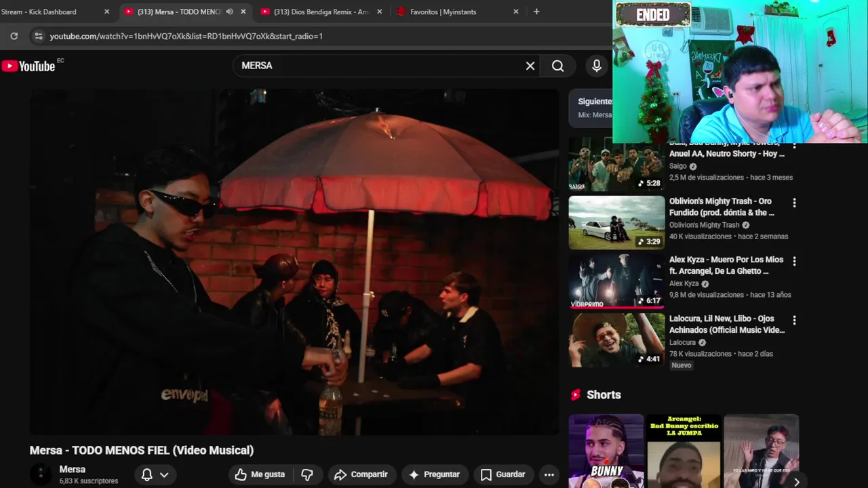Click the Alex Kyza channel name
This screenshot has width=868, height=488.
684,284
